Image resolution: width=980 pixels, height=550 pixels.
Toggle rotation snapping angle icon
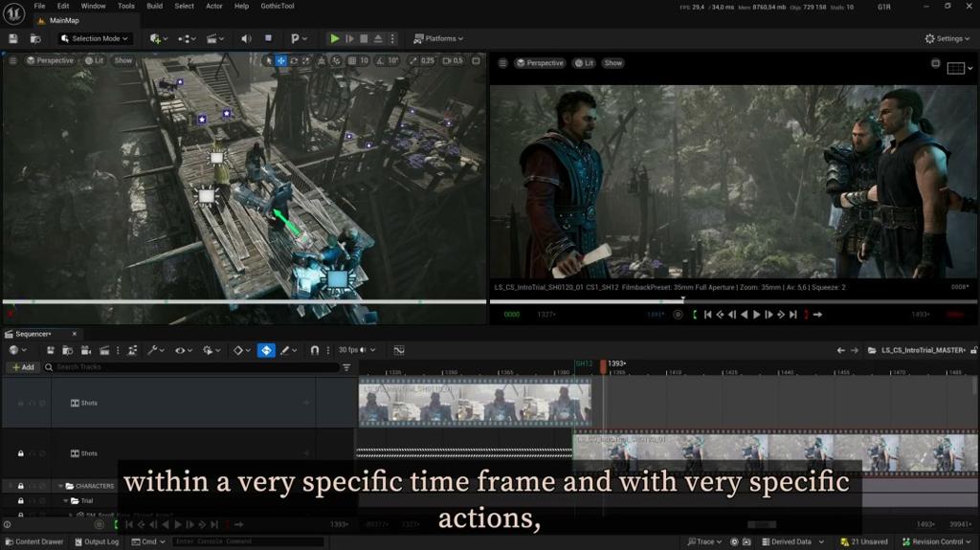[x=380, y=60]
